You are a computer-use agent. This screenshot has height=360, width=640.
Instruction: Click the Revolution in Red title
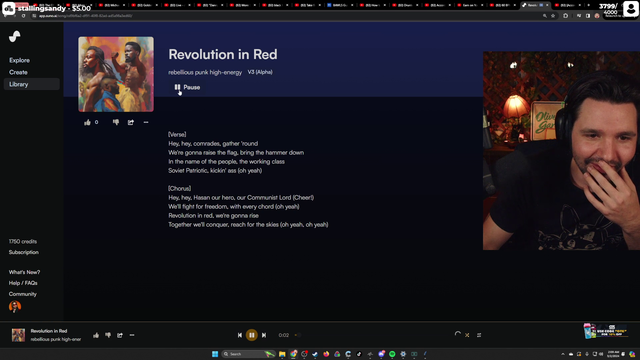223,54
